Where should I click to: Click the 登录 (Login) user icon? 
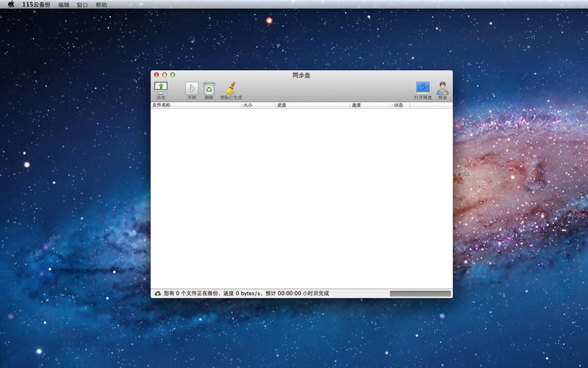pos(442,88)
